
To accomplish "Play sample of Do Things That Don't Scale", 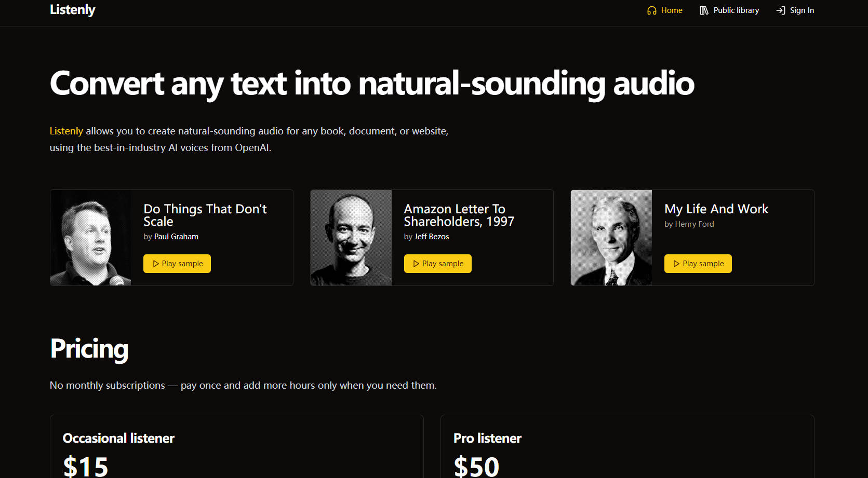I will coord(177,264).
